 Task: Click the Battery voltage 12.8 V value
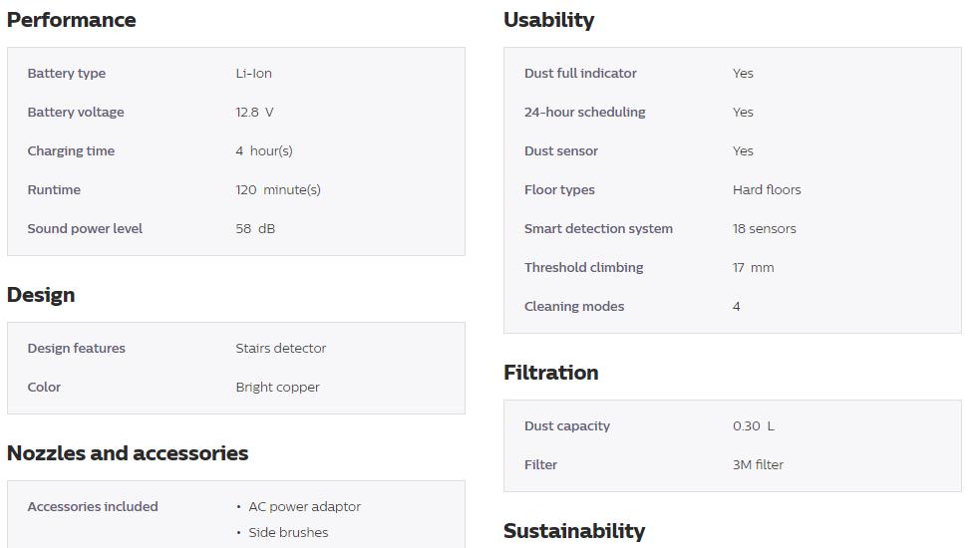(254, 112)
